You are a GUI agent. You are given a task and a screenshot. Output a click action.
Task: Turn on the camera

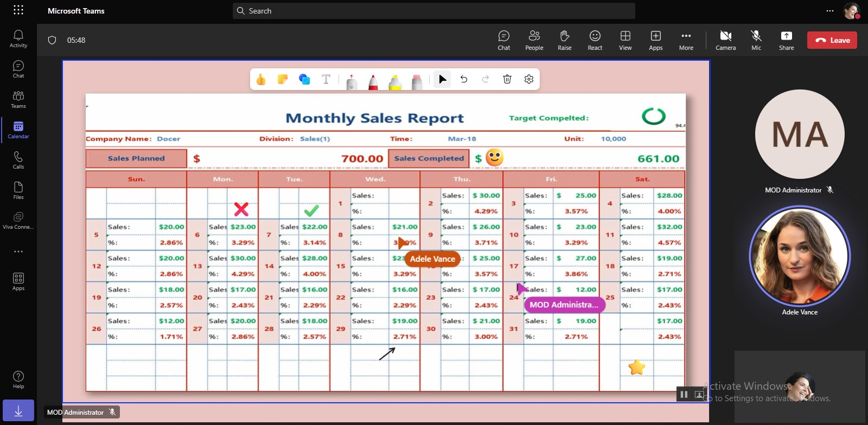725,40
